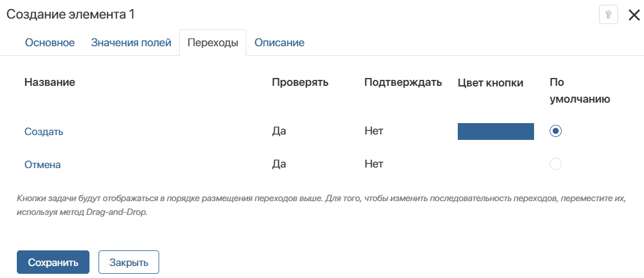Click the Закрыть button

point(129,262)
